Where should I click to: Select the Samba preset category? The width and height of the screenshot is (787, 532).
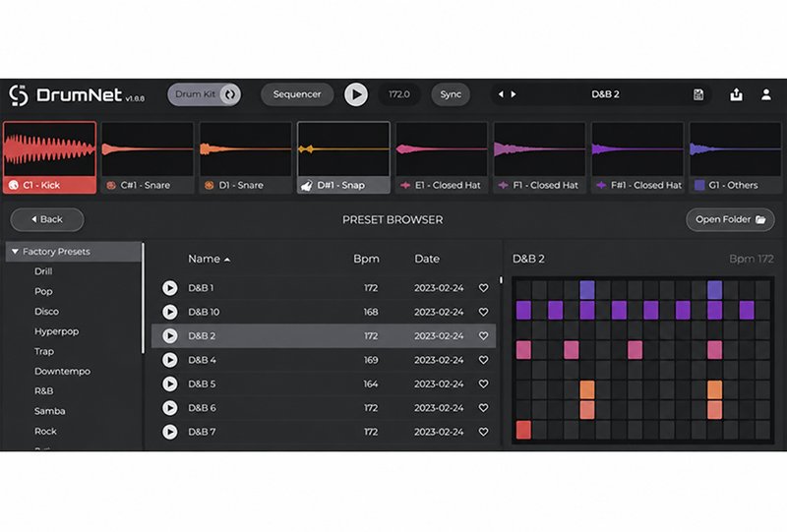tap(50, 411)
